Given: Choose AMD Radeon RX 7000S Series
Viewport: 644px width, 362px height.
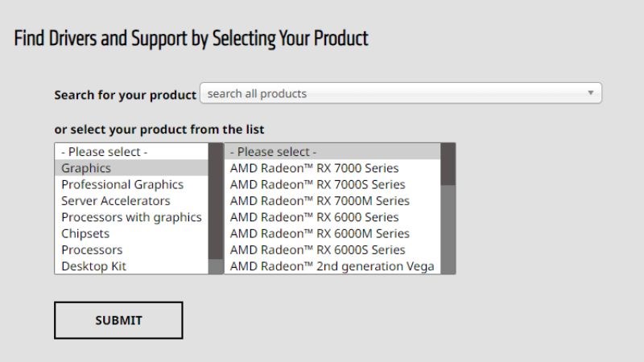Looking at the screenshot, I should pyautogui.click(x=317, y=184).
